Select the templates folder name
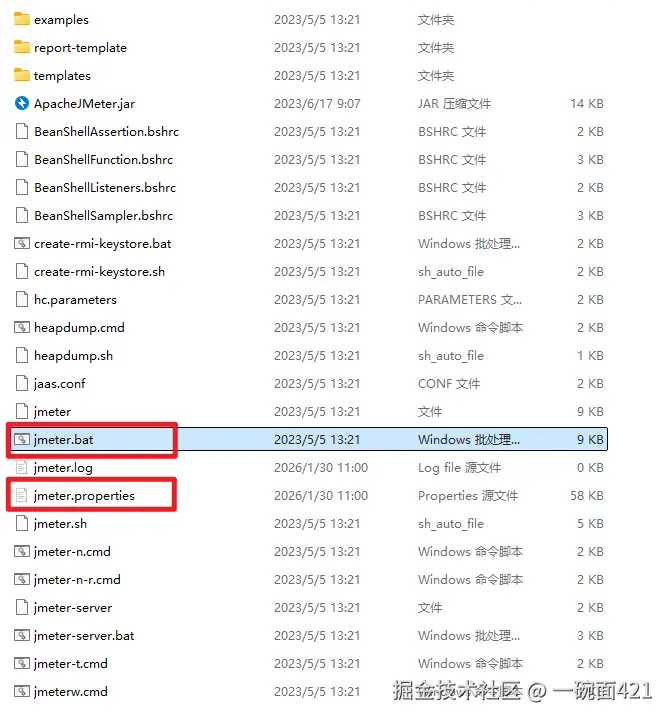Viewport: 672px width, 722px height. 62,76
